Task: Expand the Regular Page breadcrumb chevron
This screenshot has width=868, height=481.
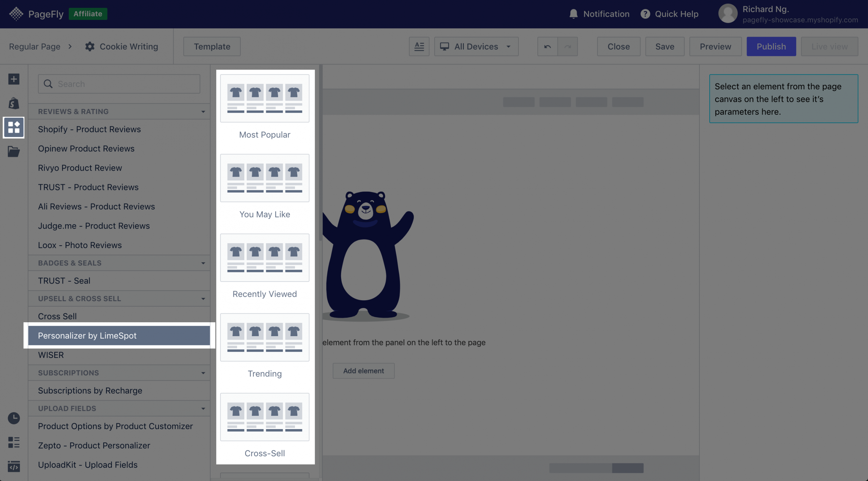Action: point(70,46)
